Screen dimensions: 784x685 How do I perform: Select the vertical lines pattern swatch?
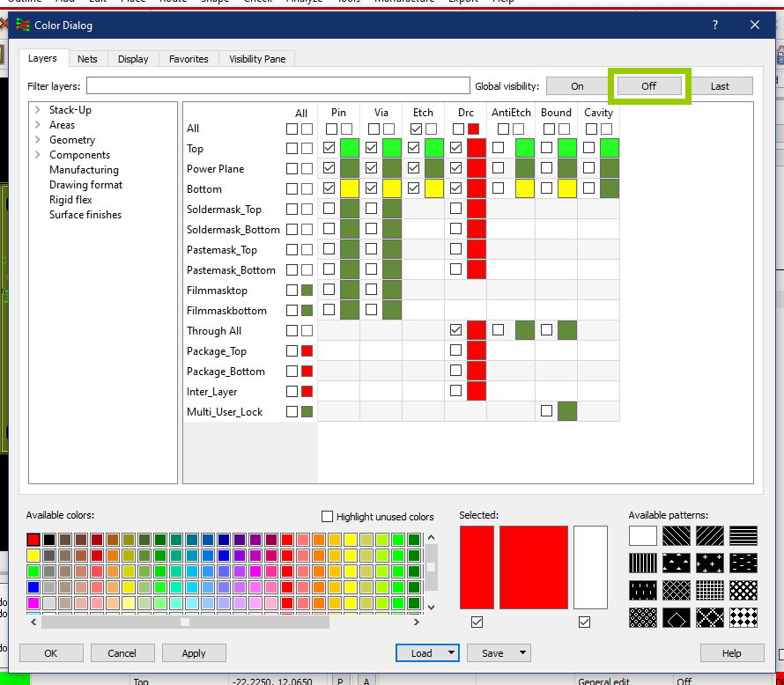pos(643,563)
